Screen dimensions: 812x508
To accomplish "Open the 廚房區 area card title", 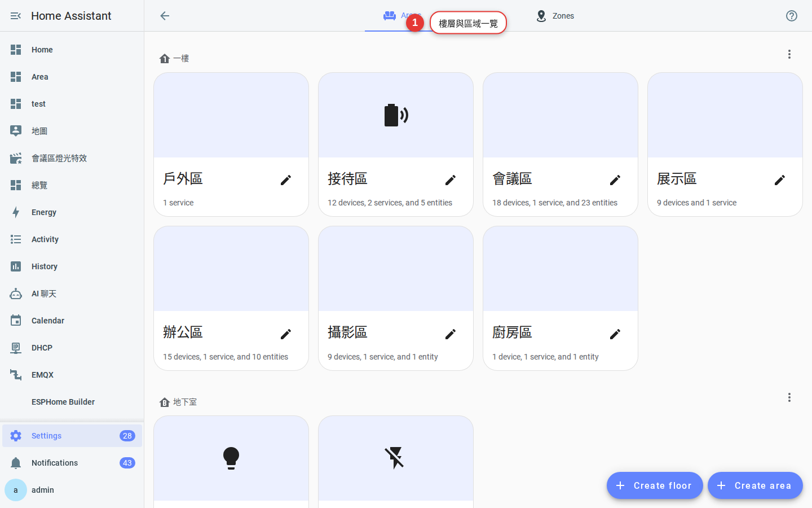I will [512, 332].
